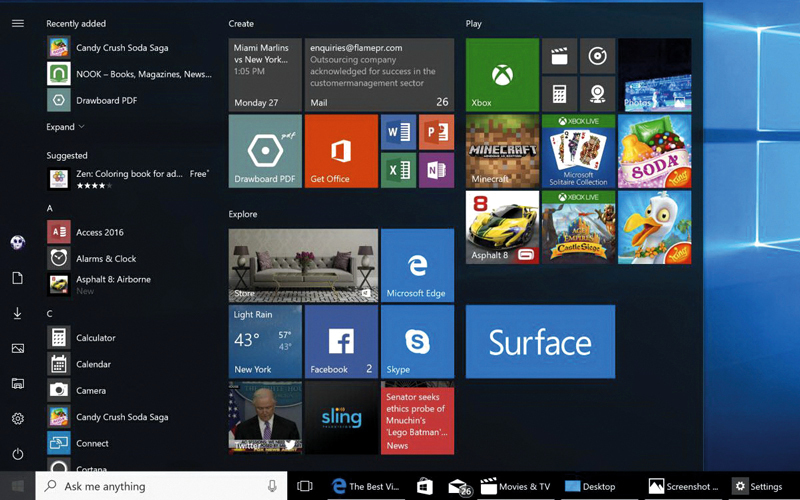Open the Xbox tile
Viewport: 800px width, 500px height.
502,75
